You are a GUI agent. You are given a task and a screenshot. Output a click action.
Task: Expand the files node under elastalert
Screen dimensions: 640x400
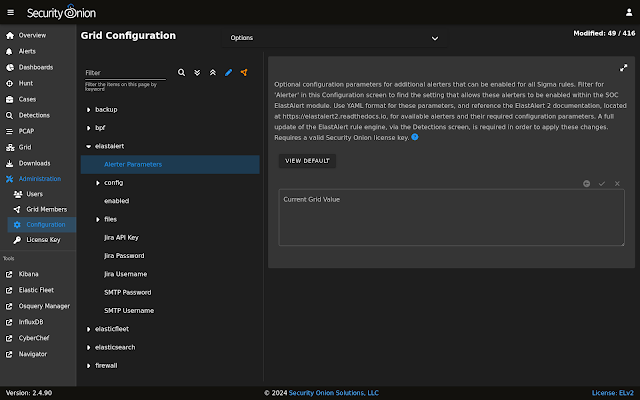(98, 220)
